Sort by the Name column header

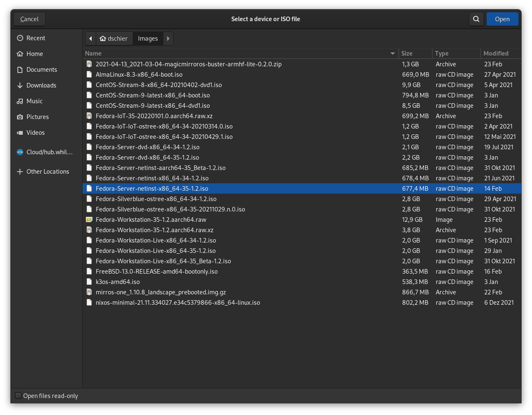coord(240,53)
